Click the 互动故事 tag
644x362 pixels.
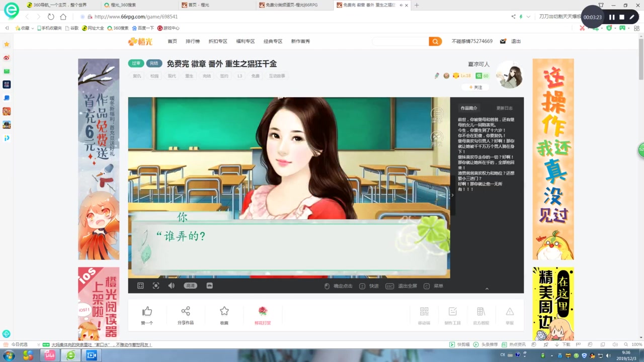(x=277, y=76)
